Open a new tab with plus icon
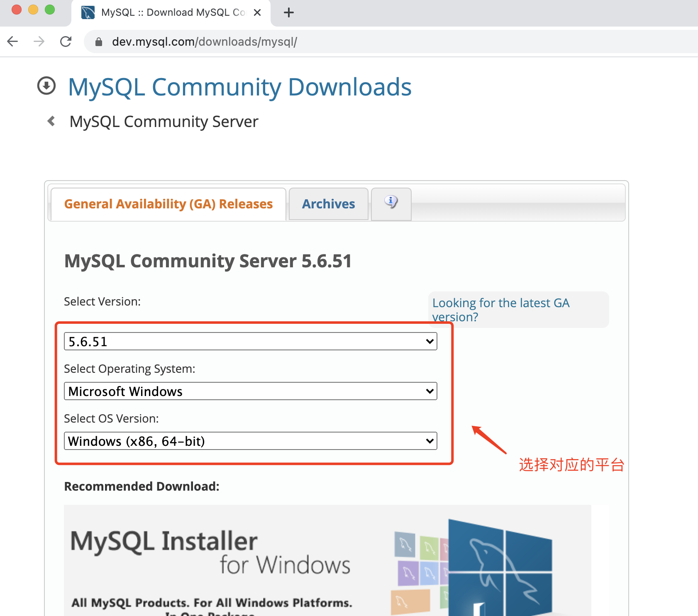698x616 pixels. [x=289, y=13]
